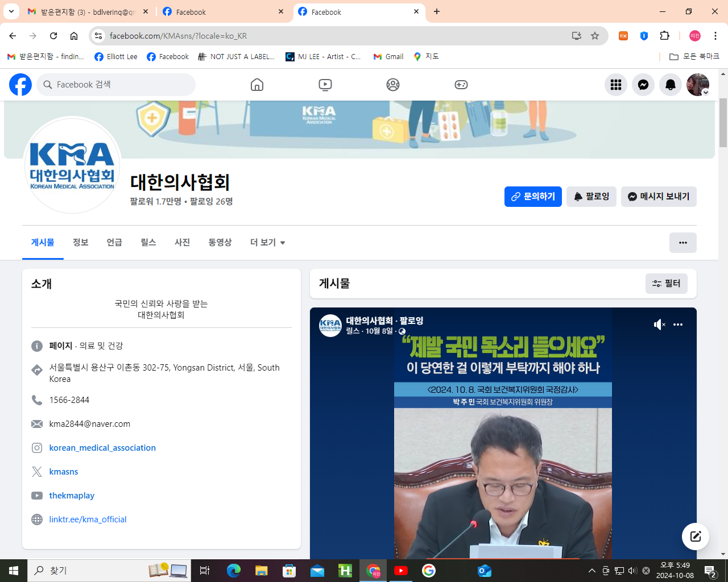Open the Facebook apps grid menu
This screenshot has height=582, width=728.
[x=615, y=84]
